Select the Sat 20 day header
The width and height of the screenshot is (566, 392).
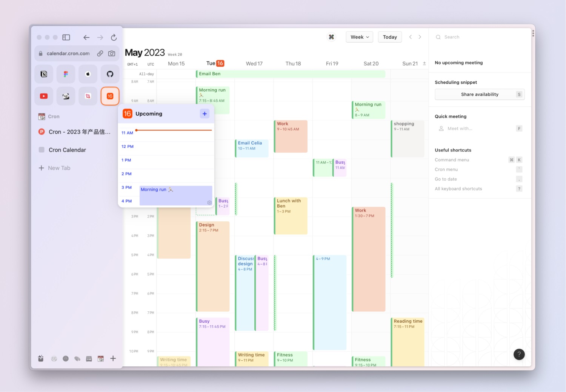click(371, 64)
